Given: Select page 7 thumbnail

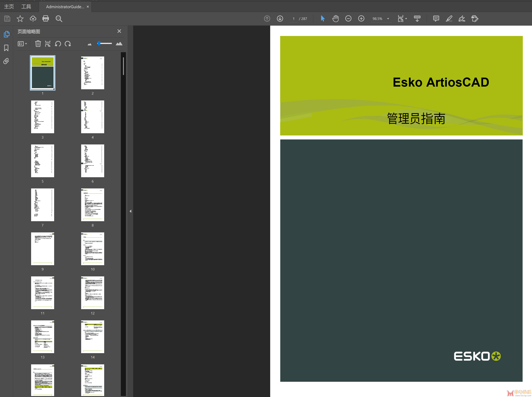Looking at the screenshot, I should (x=43, y=205).
